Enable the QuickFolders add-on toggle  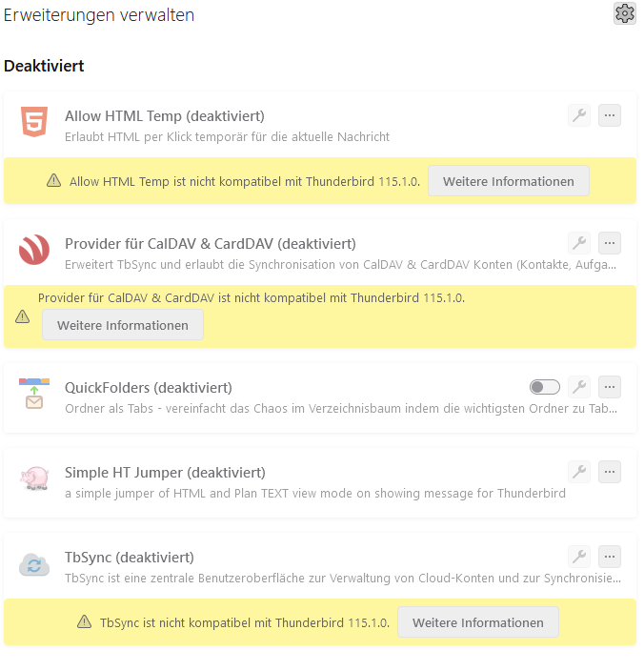(x=544, y=387)
